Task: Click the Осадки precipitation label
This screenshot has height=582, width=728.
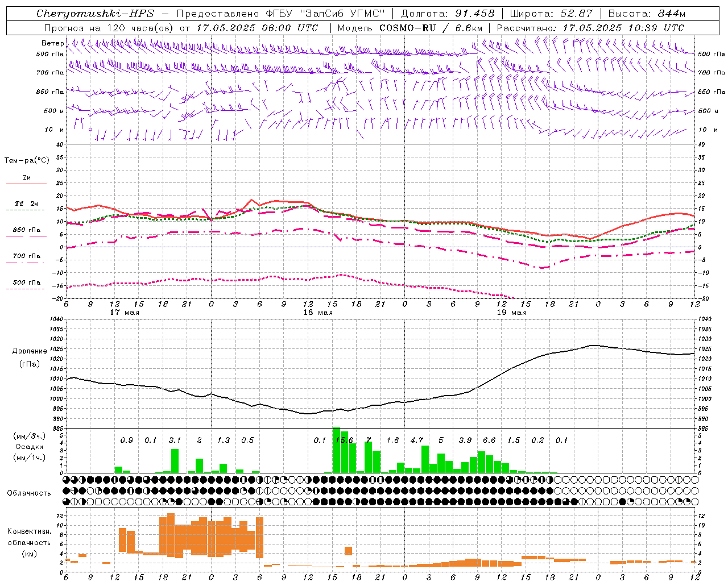Action: pyautogui.click(x=29, y=447)
